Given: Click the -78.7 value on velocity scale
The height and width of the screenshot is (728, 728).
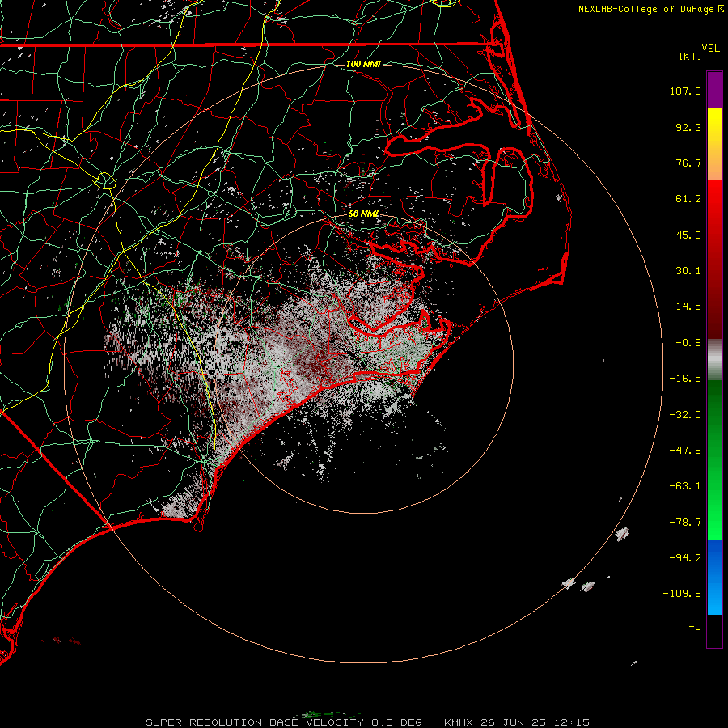Looking at the screenshot, I should tap(685, 523).
